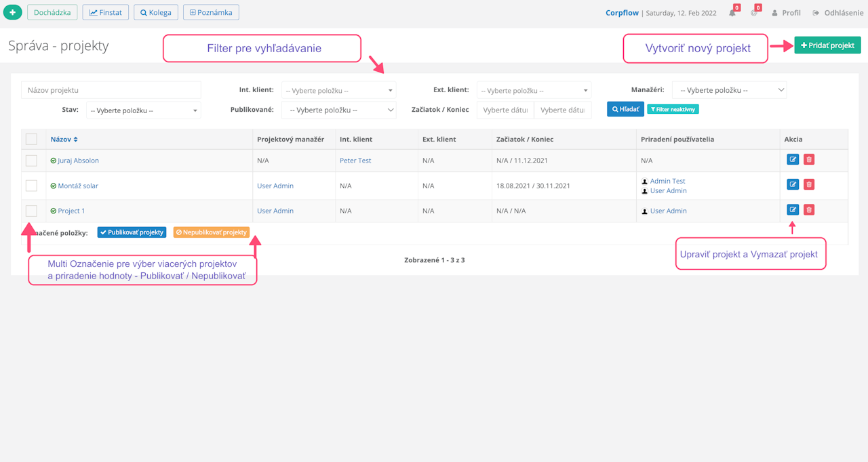
Task: Select the Project 1 row checkbox
Action: (31, 211)
